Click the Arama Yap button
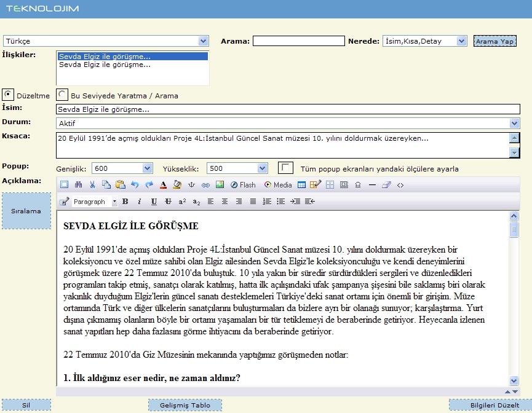The width and height of the screenshot is (532, 413). pos(494,41)
